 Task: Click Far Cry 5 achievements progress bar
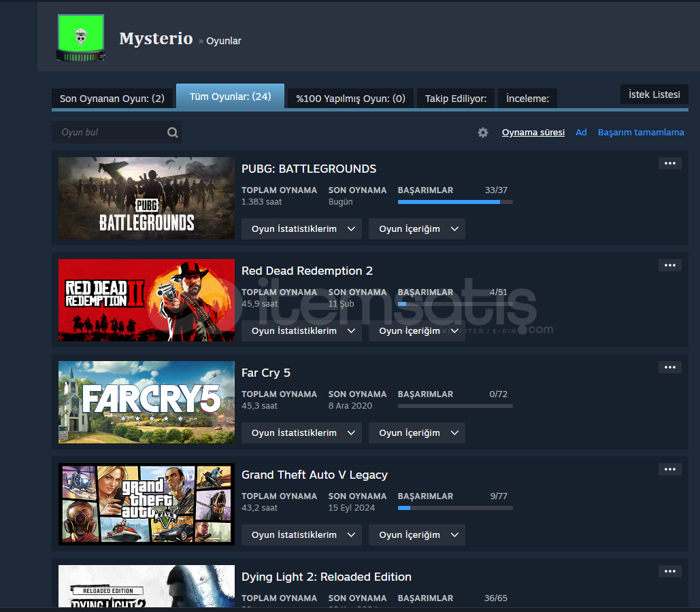455,406
